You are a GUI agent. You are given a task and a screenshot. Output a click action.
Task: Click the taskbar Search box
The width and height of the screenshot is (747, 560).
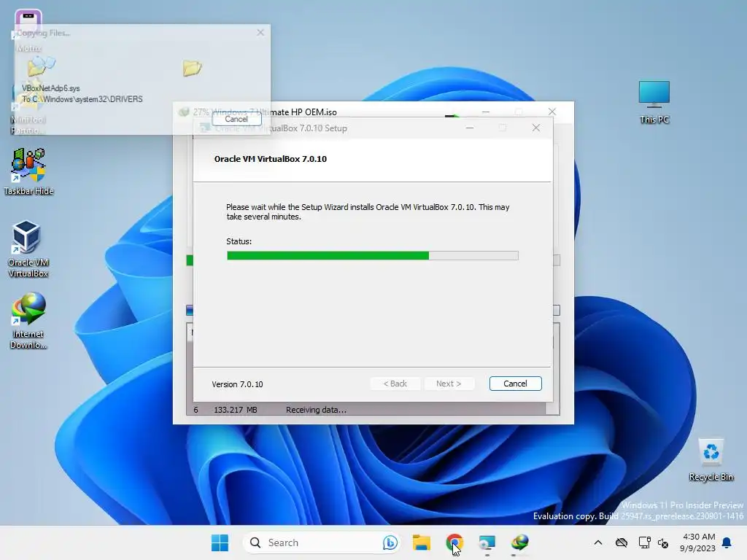[x=322, y=542]
